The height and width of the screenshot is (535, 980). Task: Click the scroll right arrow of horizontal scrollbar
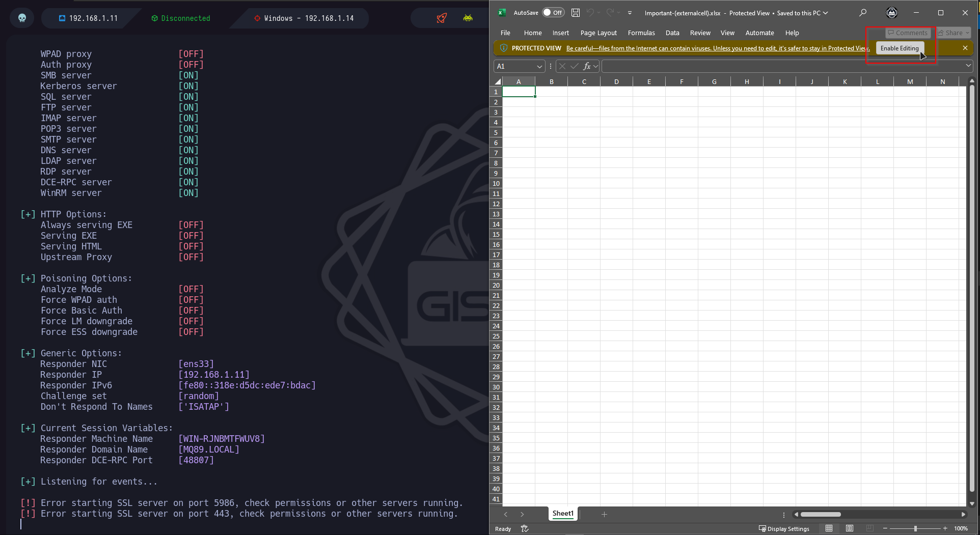[x=963, y=515]
